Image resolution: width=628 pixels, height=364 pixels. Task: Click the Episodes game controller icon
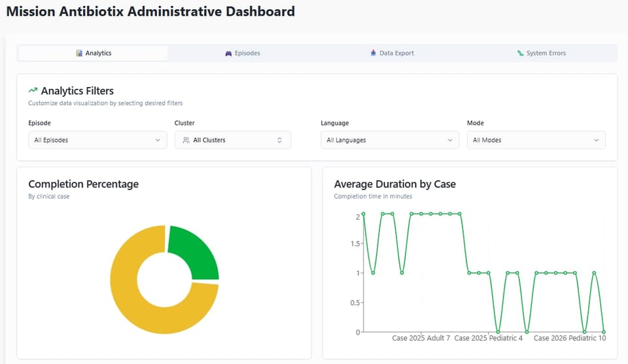coord(228,53)
